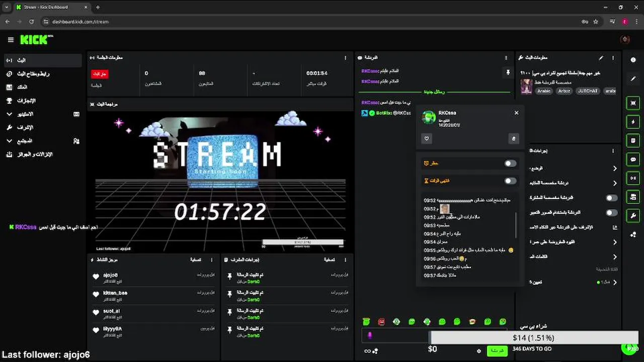The image size is (644, 362).
Task: Toggle the lightning bolt panel icon
Action: click(x=633, y=122)
